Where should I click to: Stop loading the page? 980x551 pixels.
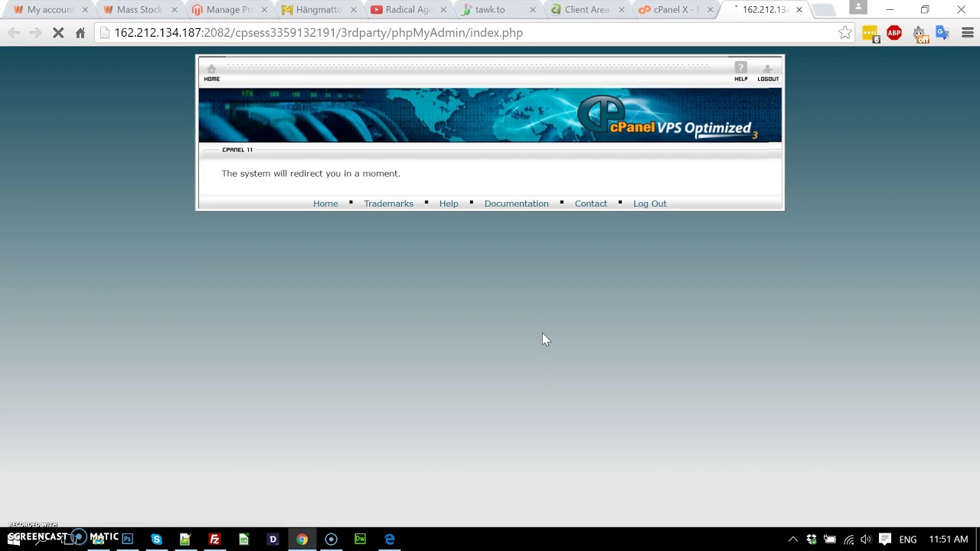[58, 33]
